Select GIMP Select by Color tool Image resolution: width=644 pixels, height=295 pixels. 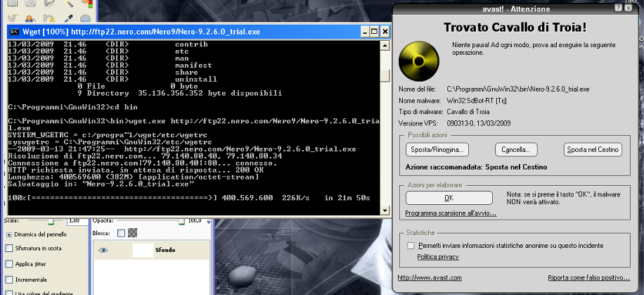click(x=86, y=4)
